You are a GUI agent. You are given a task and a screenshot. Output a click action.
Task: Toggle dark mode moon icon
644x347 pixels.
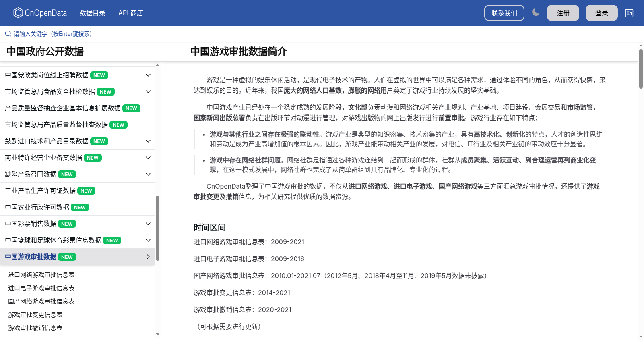[x=535, y=12]
